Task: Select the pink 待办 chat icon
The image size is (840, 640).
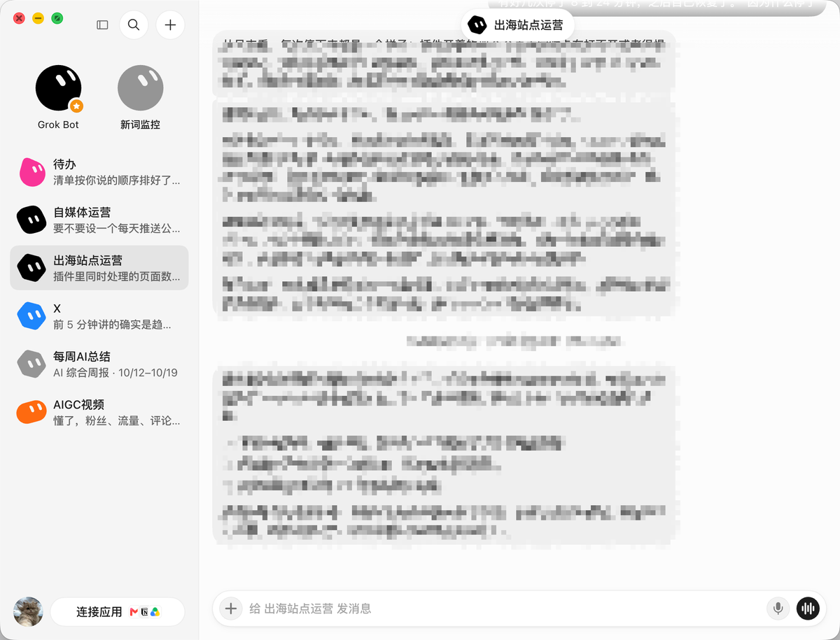Action: [x=31, y=172]
